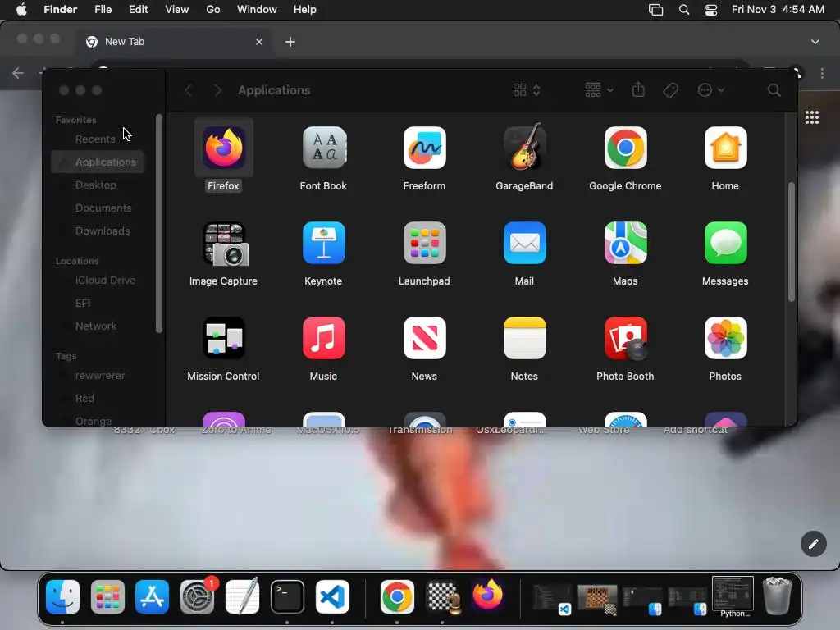Image resolution: width=840 pixels, height=630 pixels.
Task: Click Chrome's back arrow button
Action: pos(18,73)
